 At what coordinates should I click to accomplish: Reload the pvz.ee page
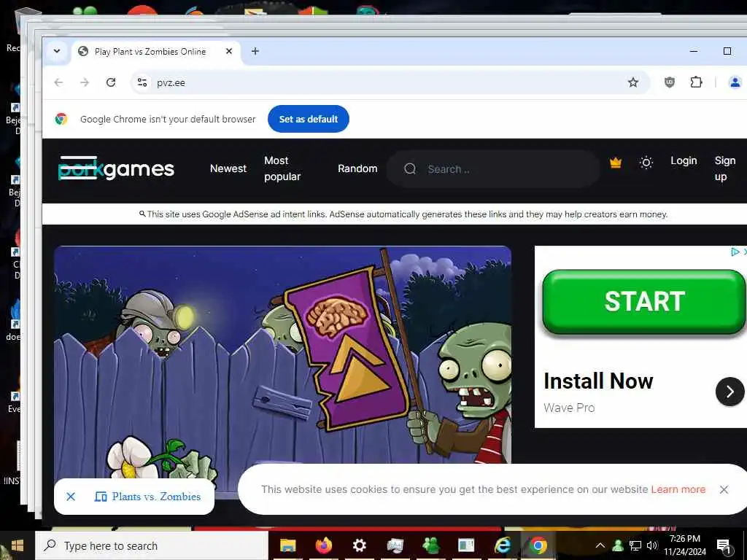click(x=111, y=82)
